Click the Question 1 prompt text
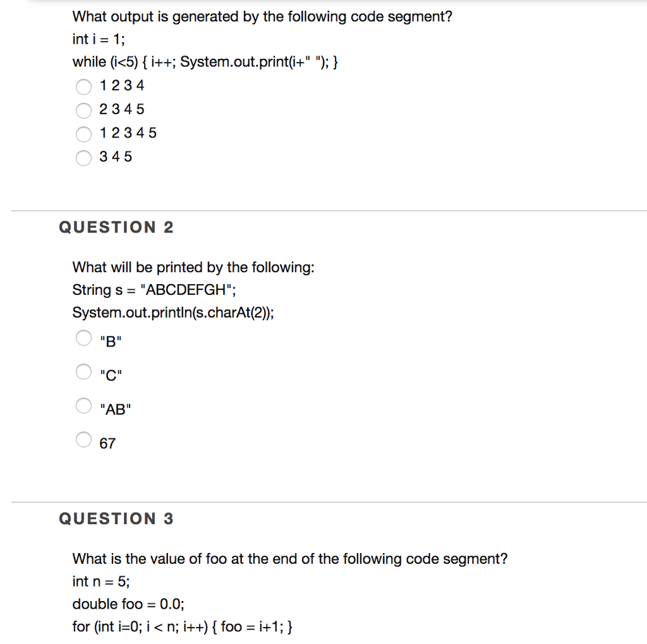The width and height of the screenshot is (647, 644). [262, 16]
